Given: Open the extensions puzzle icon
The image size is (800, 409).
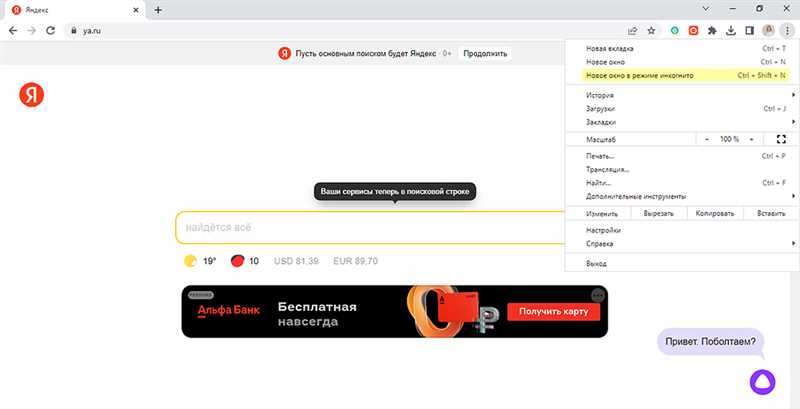Looking at the screenshot, I should [x=712, y=31].
